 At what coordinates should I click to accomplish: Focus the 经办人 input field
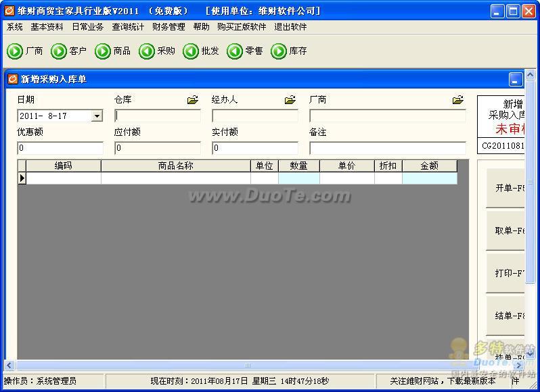tap(255, 116)
